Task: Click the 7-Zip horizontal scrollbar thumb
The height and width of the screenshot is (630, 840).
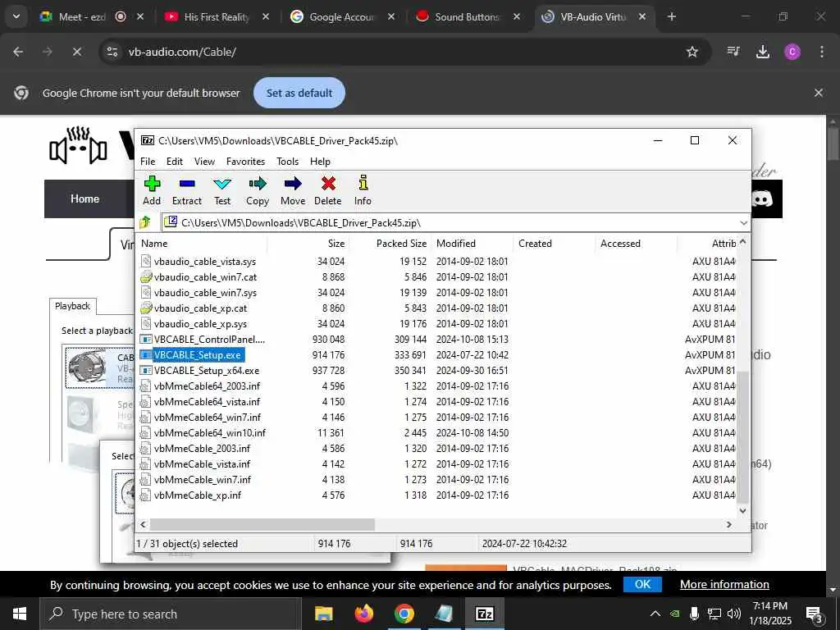Action: coord(262,524)
